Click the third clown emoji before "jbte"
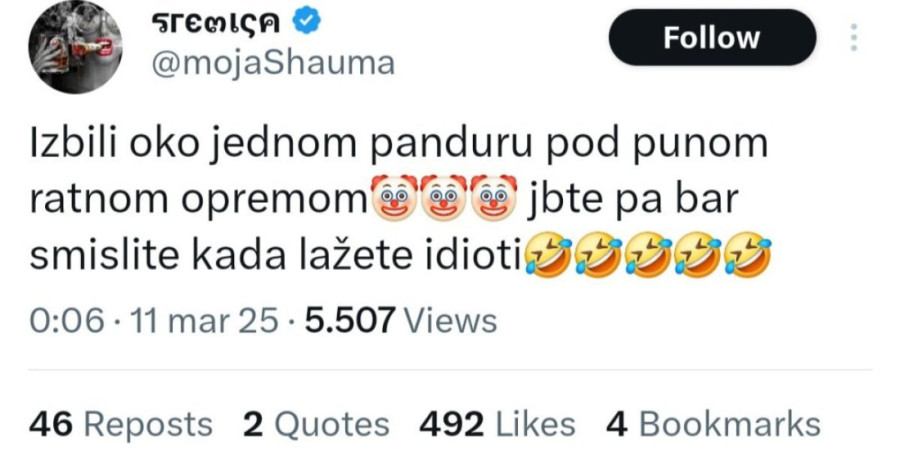This screenshot has height=450, width=900. 494,198
